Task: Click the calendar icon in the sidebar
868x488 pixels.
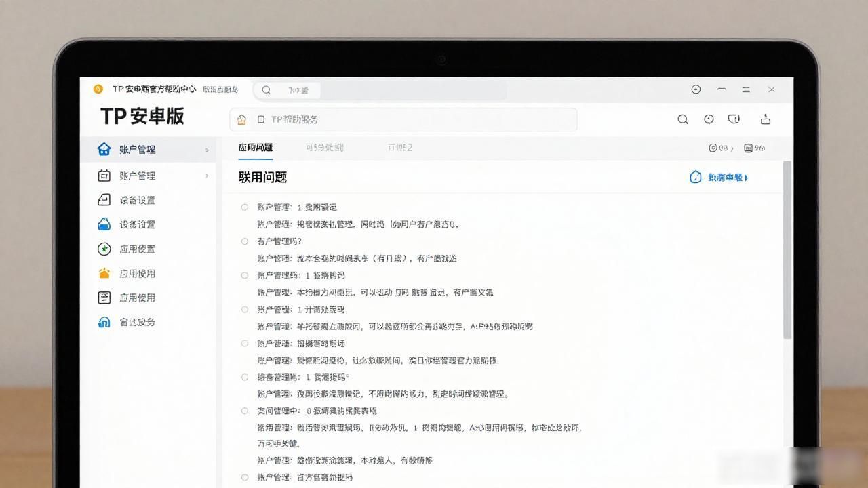Action: click(104, 176)
